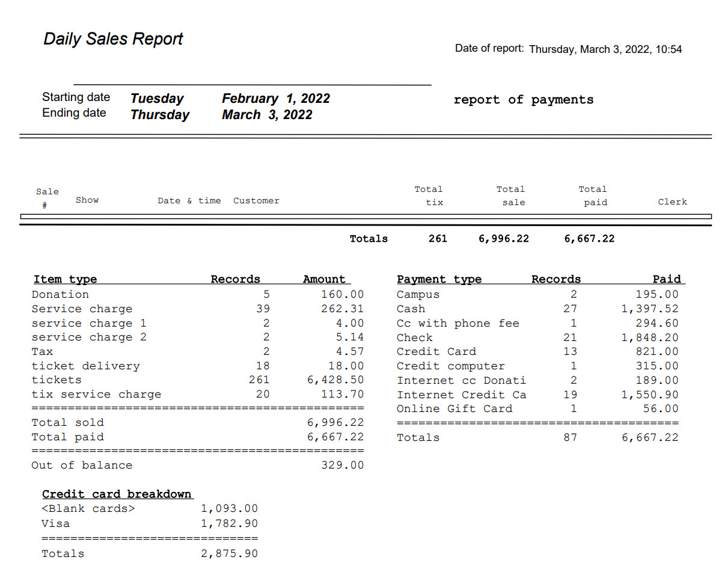This screenshot has width=728, height=569.
Task: Click the Internet Credit Ca amount 1,550.90
Action: pos(650,395)
